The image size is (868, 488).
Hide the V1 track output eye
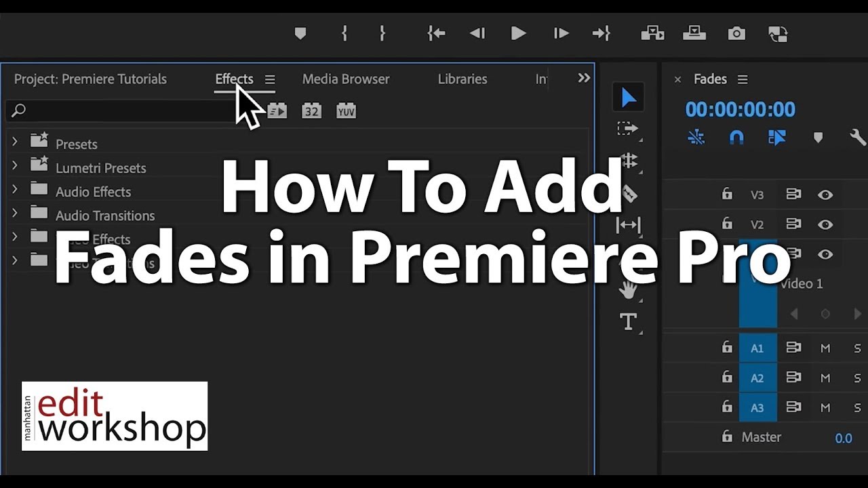[x=825, y=254]
